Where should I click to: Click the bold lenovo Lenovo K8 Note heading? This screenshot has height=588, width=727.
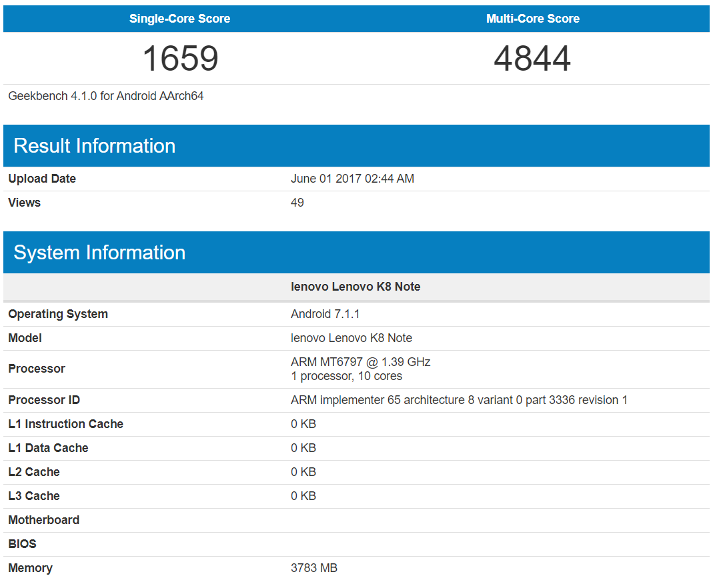(355, 287)
